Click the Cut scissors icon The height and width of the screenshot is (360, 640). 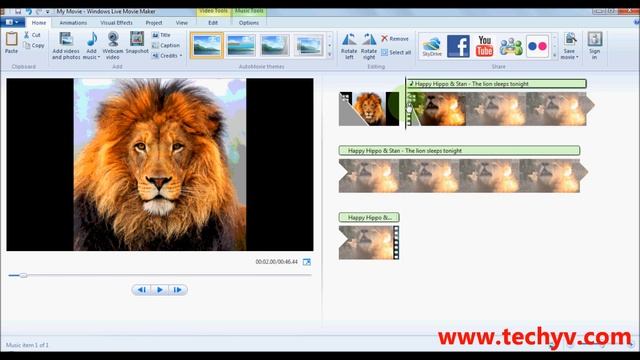click(27, 35)
